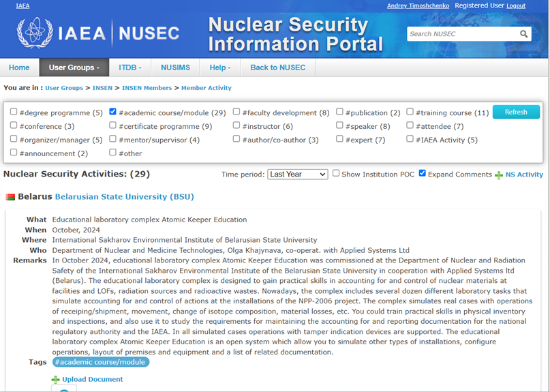550x392 pixels.
Task: Open the NUSIMS tab
Action: [x=175, y=67]
